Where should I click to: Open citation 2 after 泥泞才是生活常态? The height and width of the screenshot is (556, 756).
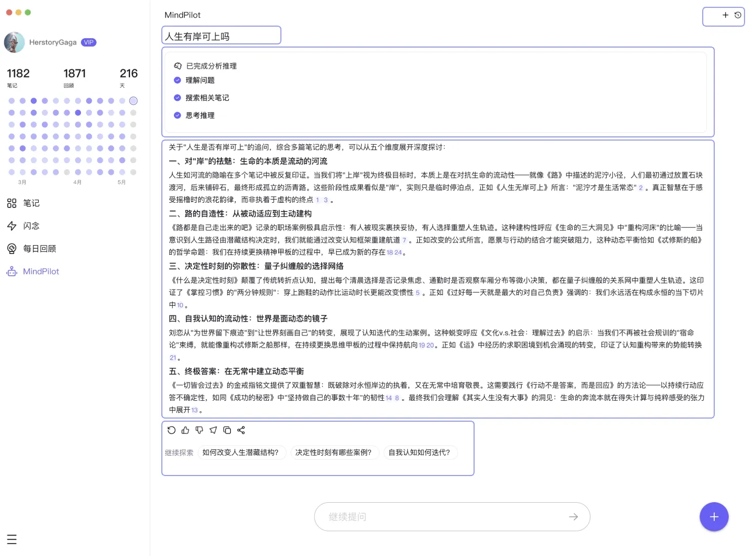tap(641, 188)
